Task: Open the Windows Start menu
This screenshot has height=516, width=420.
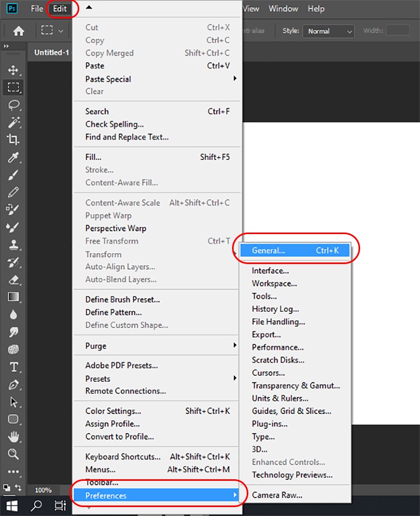Action: [12, 506]
